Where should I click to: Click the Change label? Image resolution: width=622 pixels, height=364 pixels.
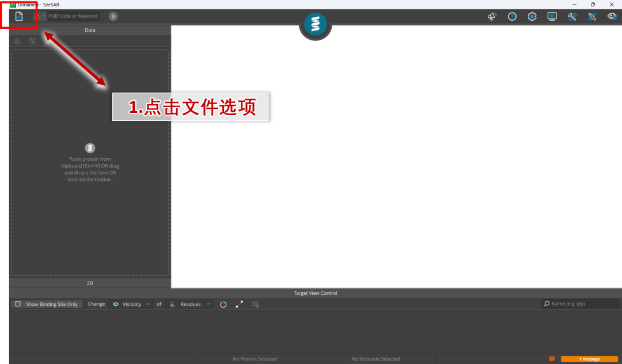coord(96,304)
